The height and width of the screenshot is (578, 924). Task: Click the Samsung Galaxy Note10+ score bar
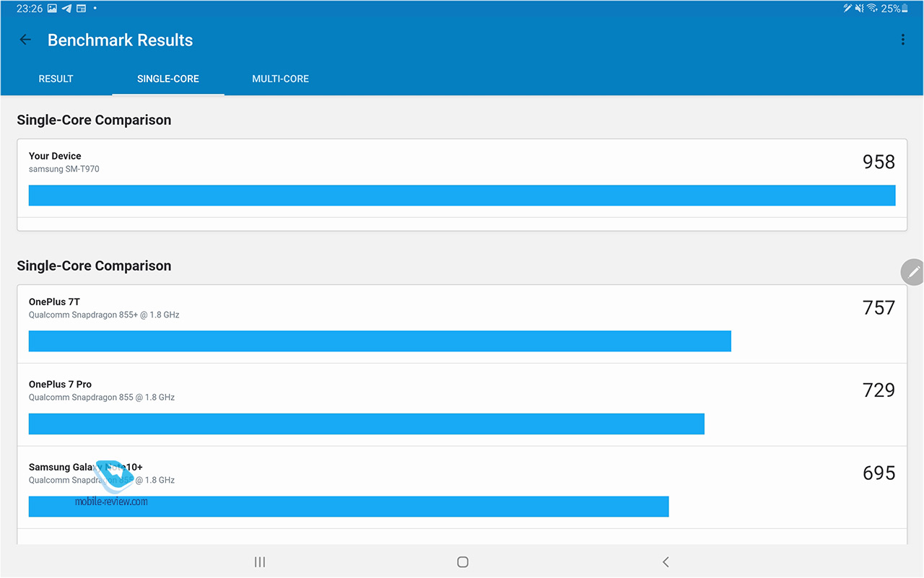pyautogui.click(x=349, y=507)
